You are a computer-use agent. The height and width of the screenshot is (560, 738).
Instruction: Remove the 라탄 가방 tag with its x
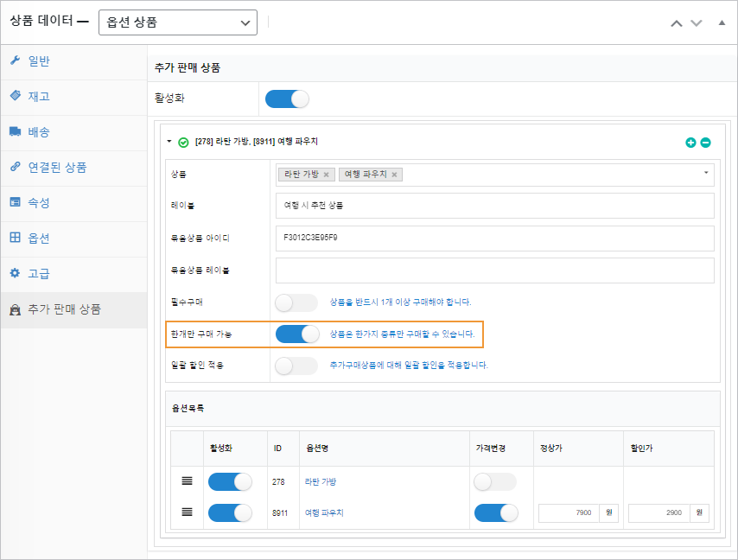tap(326, 175)
